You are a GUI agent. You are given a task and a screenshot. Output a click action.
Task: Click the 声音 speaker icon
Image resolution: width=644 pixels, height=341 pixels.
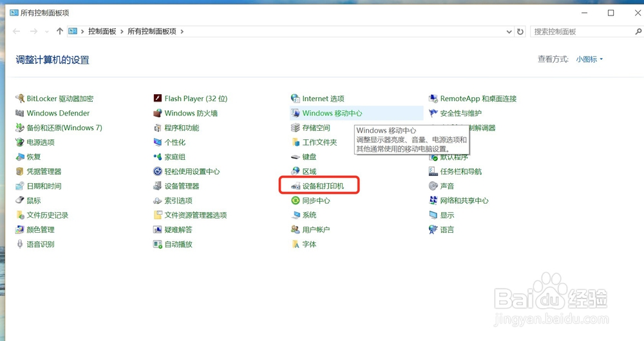[x=433, y=186]
